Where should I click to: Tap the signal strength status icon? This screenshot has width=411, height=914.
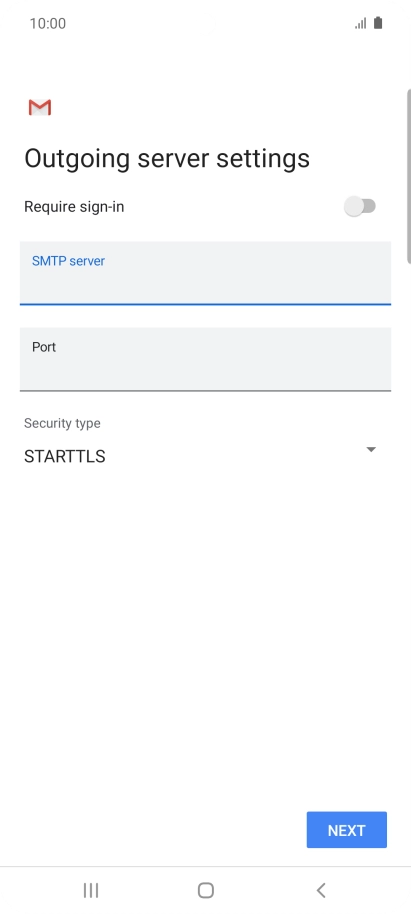361,23
